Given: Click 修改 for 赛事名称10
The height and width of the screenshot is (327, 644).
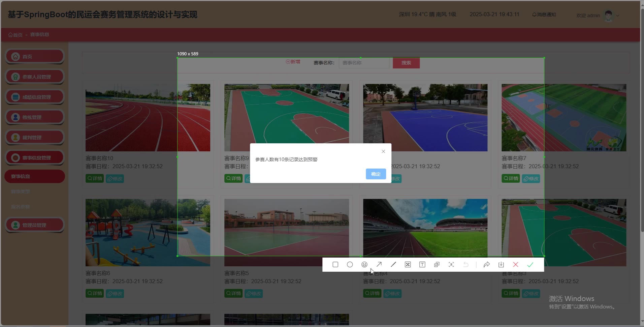Looking at the screenshot, I should pyautogui.click(x=115, y=178).
